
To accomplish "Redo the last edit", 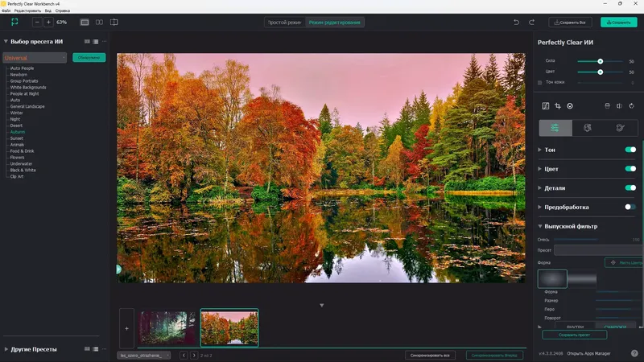I will tap(531, 23).
